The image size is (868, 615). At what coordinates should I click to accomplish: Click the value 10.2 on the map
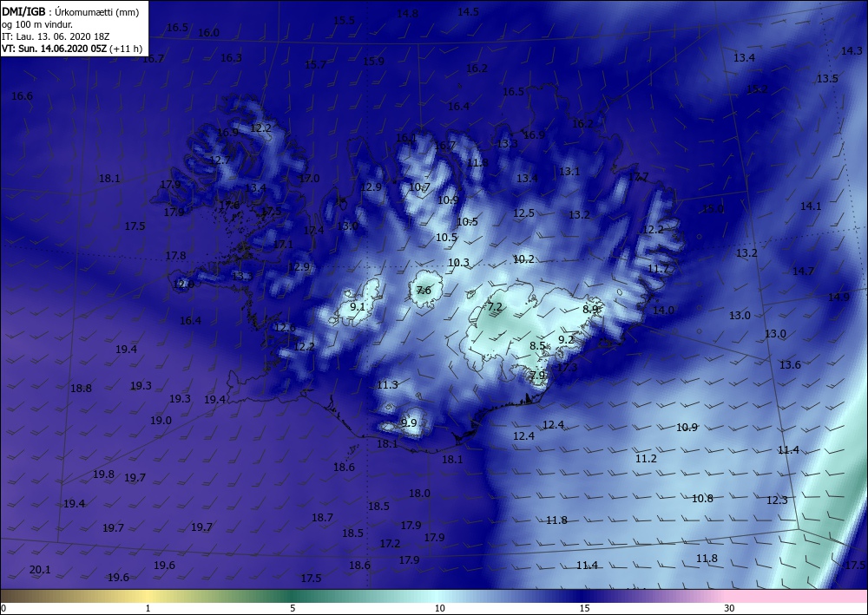pos(523,258)
